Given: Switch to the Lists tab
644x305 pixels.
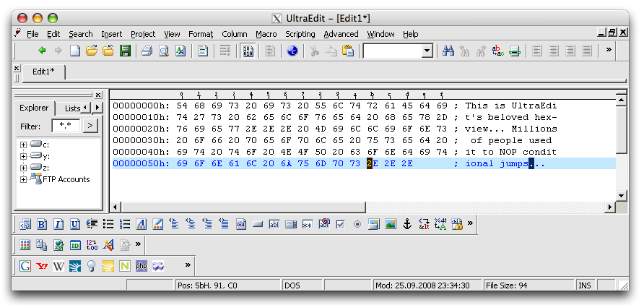Looking at the screenshot, I should coord(72,108).
